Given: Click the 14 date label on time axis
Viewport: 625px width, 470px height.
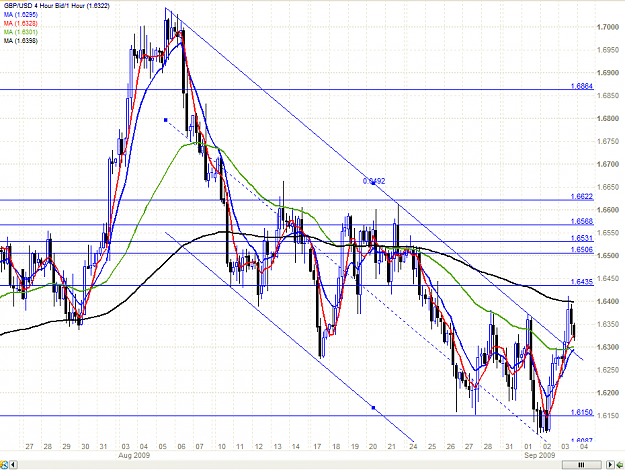Looking at the screenshot, I should coord(295,446).
